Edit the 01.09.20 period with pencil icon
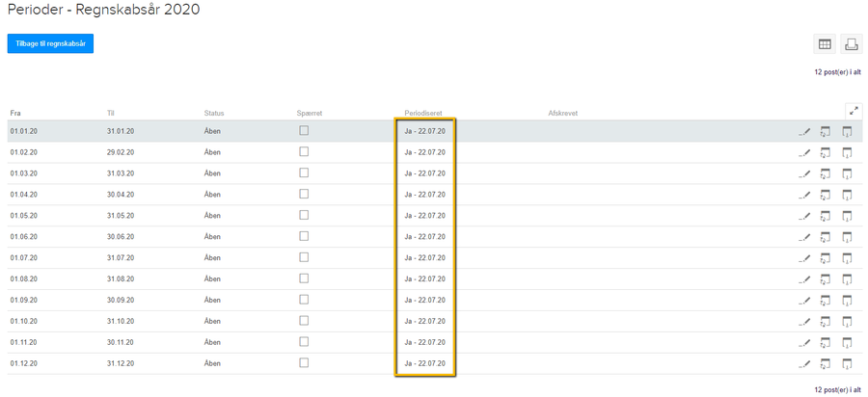The height and width of the screenshot is (397, 868). [x=804, y=301]
